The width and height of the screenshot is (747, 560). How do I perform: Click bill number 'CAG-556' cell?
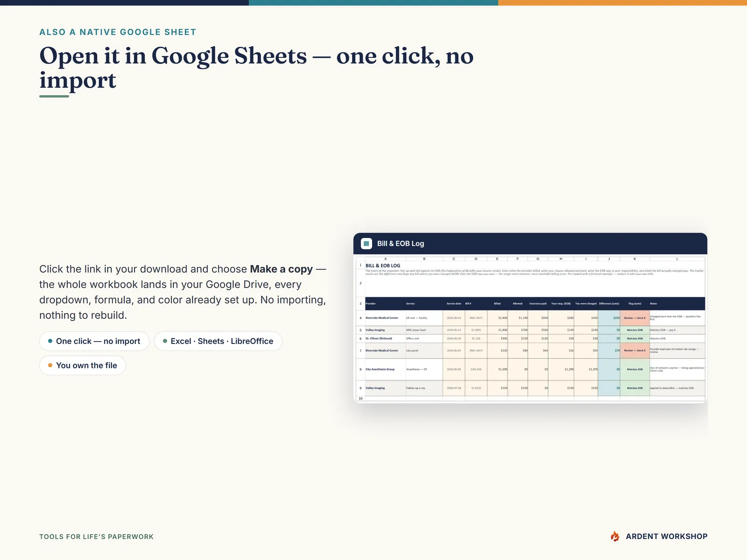pyautogui.click(x=476, y=369)
